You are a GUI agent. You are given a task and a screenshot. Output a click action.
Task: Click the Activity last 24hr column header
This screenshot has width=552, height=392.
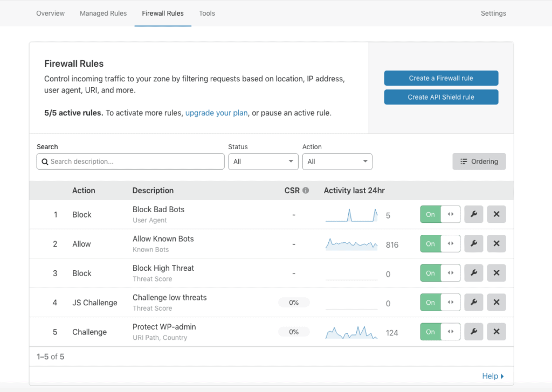click(x=354, y=191)
